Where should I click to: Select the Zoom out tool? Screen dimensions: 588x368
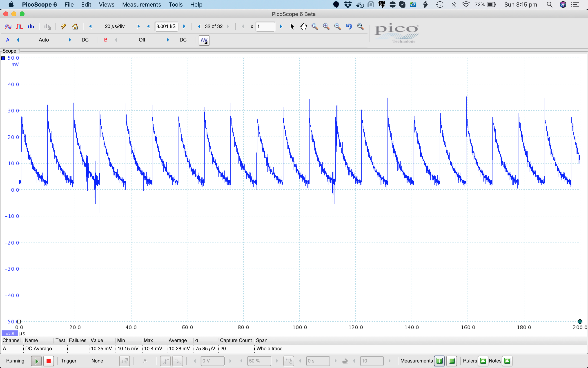click(337, 26)
